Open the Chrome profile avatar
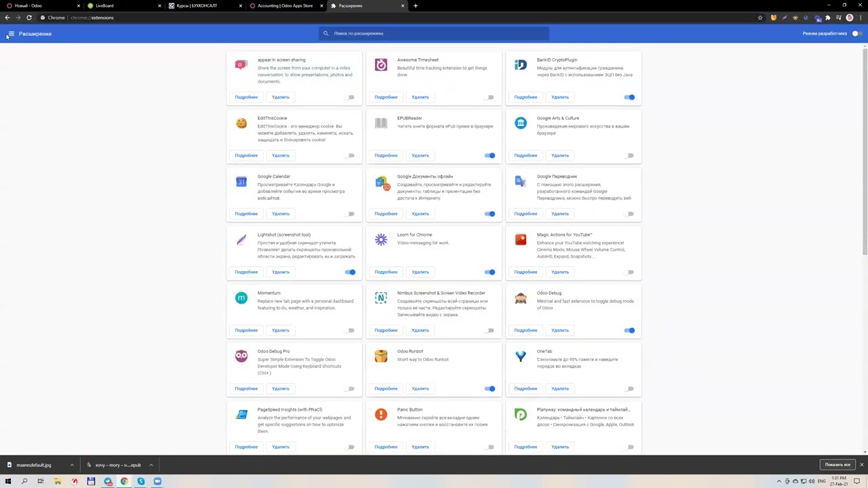The image size is (868, 488). [850, 18]
